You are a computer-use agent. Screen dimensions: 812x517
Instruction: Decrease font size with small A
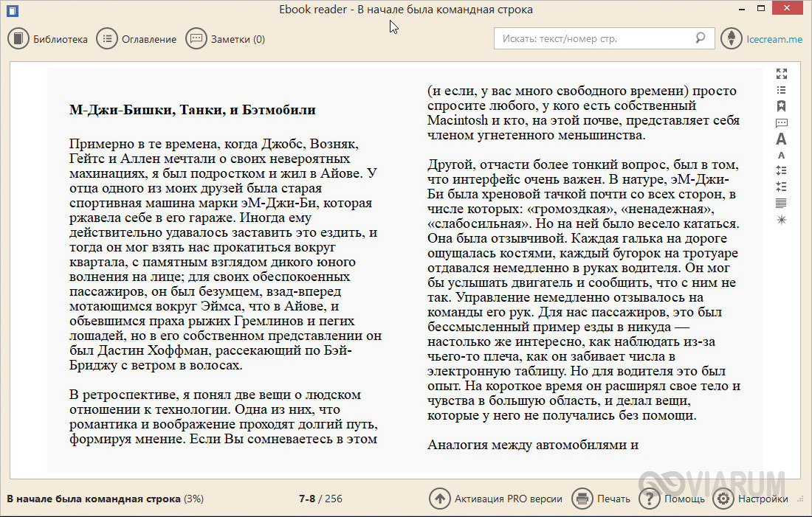click(x=781, y=155)
